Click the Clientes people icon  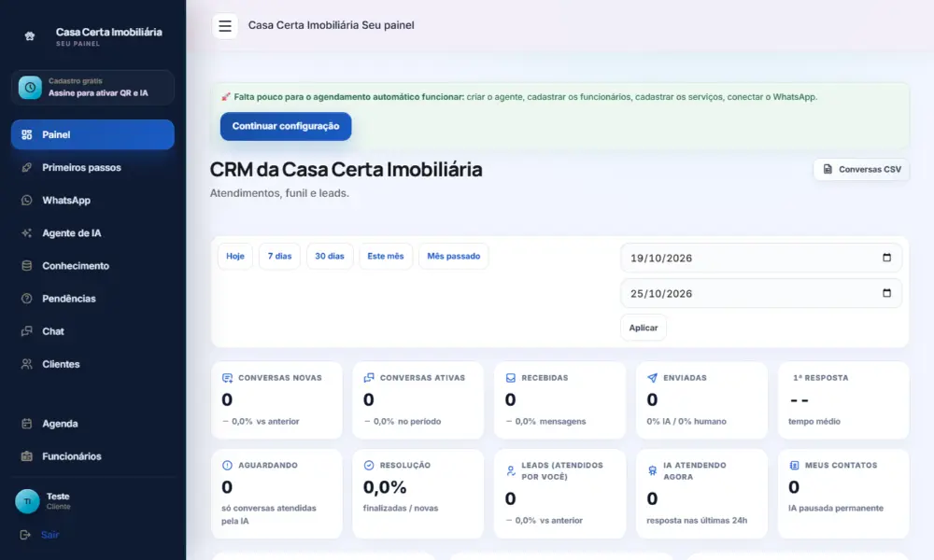tap(27, 364)
